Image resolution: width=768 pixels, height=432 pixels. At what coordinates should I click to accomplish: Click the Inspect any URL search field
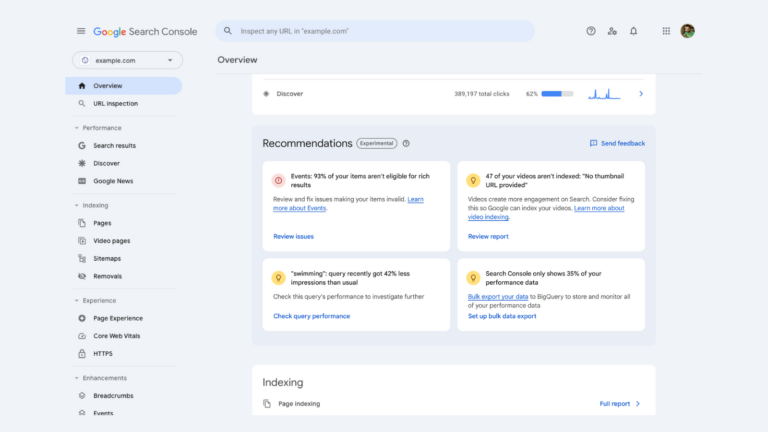pyautogui.click(x=375, y=31)
